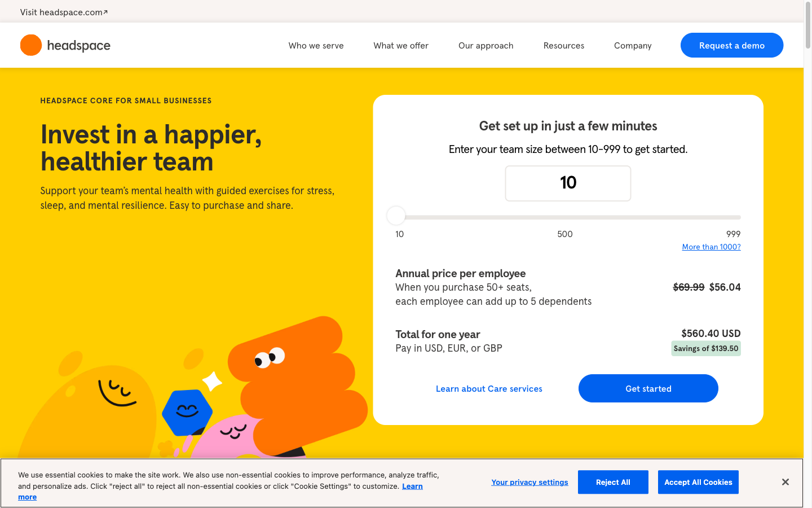Click the Invest in a happier headline
Screen dimensions: 812x508
click(x=151, y=148)
